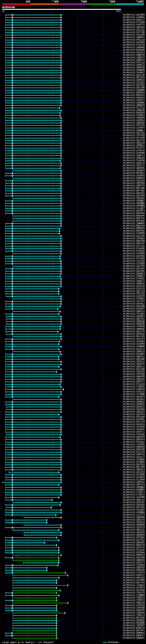Click hit label UniRef100_B6QF17
The image size is (146, 644).
tap(134, 635)
